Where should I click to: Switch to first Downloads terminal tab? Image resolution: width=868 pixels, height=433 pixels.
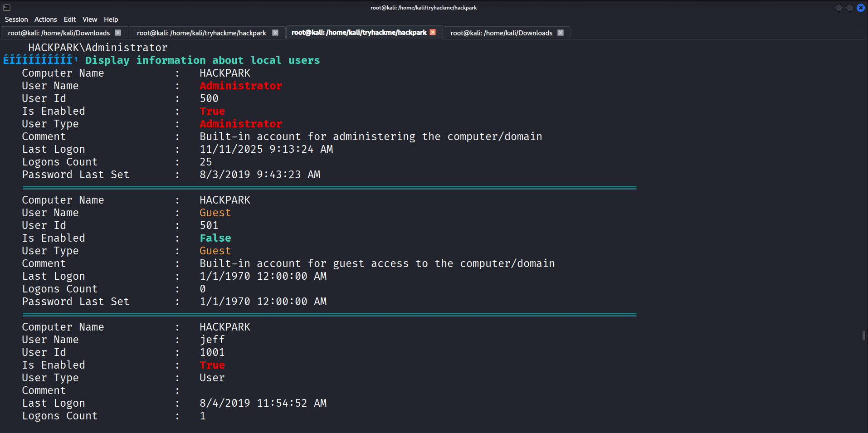(59, 33)
